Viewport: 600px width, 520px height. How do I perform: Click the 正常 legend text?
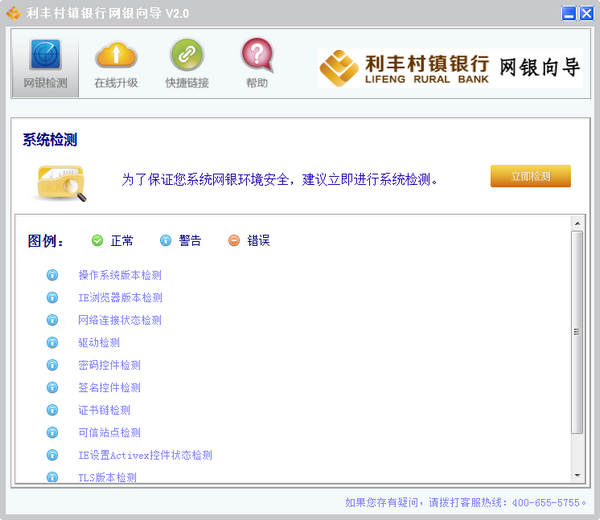tap(122, 241)
